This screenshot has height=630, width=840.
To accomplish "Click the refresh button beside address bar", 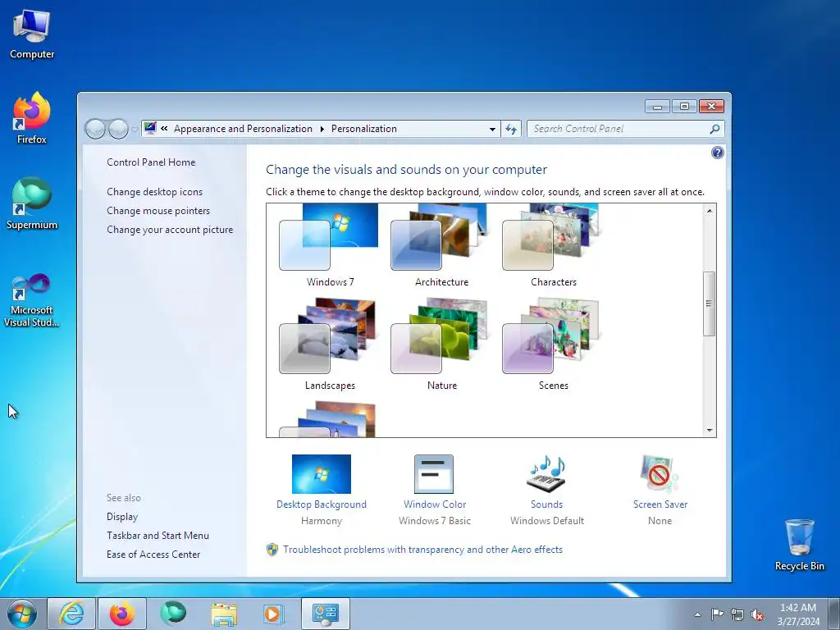I will pos(511,129).
